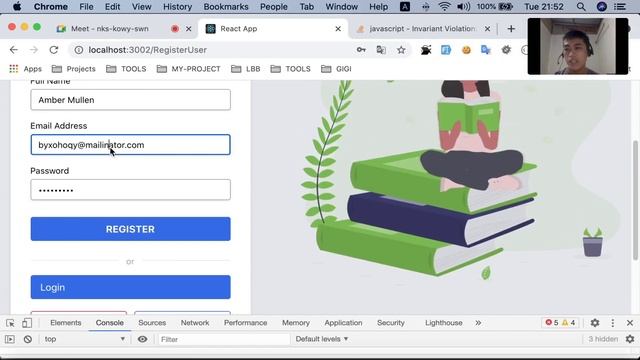Viewport: 640px width, 360px height.
Task: Open the Default levels dropdown
Action: (x=322, y=339)
